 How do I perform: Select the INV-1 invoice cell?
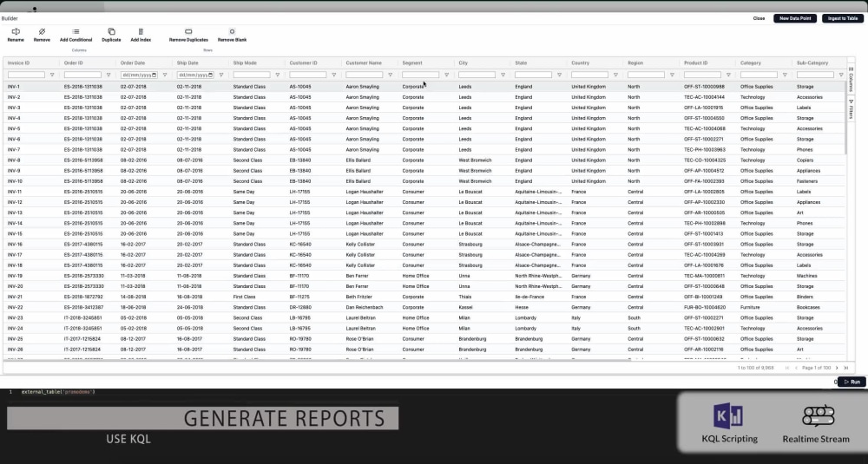[14, 87]
